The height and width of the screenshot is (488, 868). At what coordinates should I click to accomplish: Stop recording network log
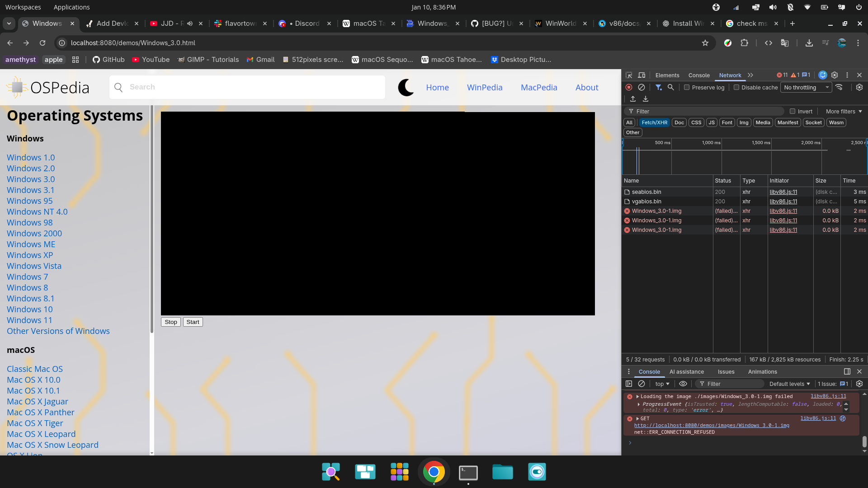click(629, 87)
